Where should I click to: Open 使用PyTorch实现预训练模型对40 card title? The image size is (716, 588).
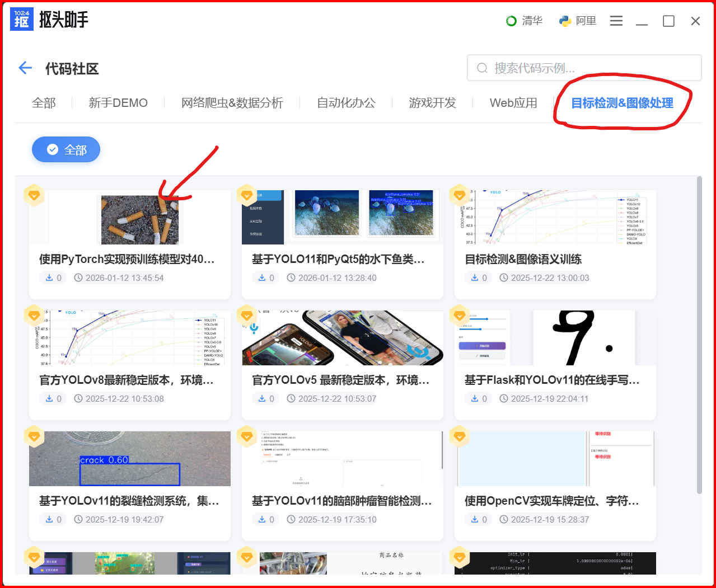click(127, 259)
